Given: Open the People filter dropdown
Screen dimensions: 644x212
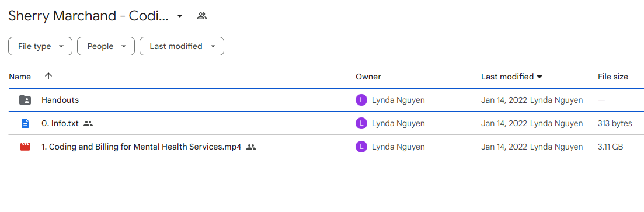Looking at the screenshot, I should 106,46.
